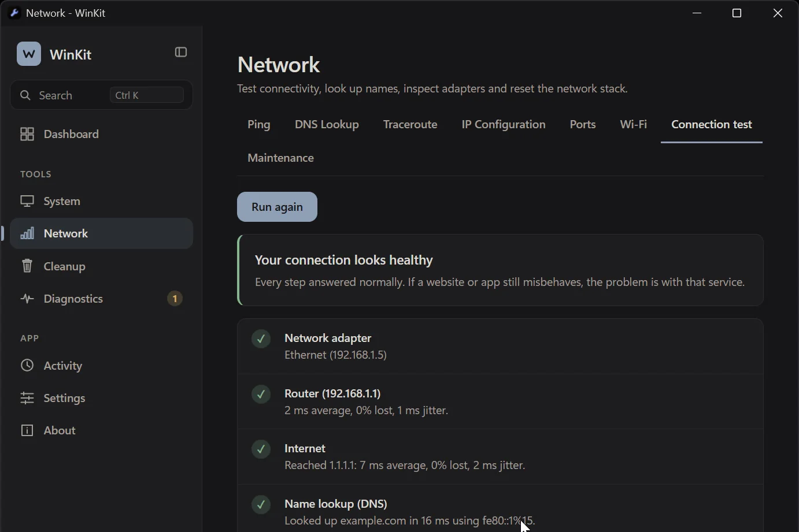Click the "Your connection looks healthy" heading
This screenshot has height=532, width=799.
point(344,261)
